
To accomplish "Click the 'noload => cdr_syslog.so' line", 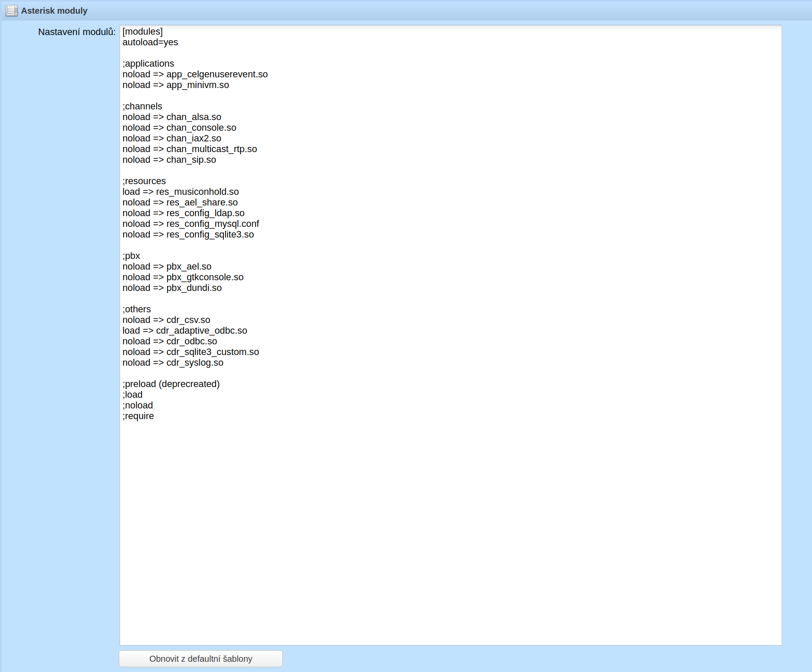I will click(x=173, y=363).
